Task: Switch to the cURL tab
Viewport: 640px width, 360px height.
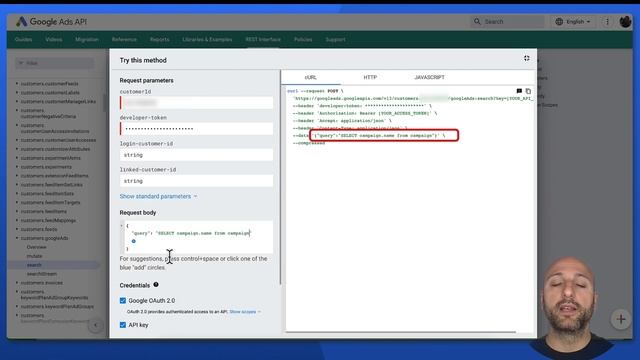Action: 311,77
